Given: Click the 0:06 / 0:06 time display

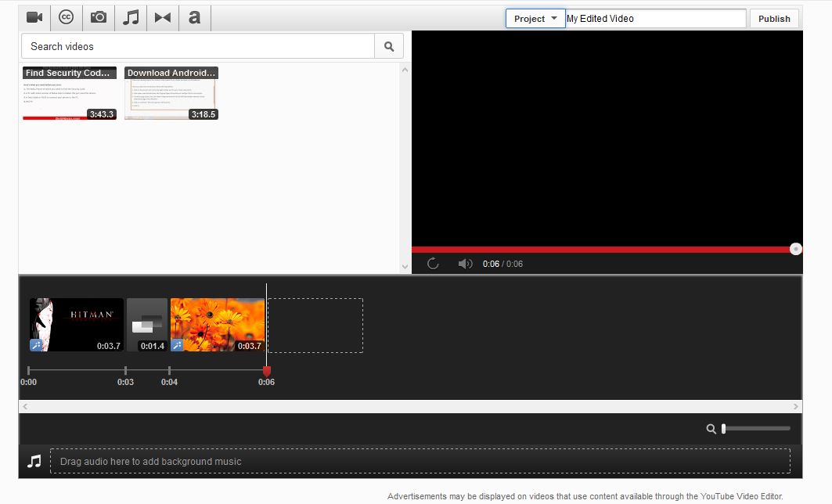Looking at the screenshot, I should pos(502,264).
